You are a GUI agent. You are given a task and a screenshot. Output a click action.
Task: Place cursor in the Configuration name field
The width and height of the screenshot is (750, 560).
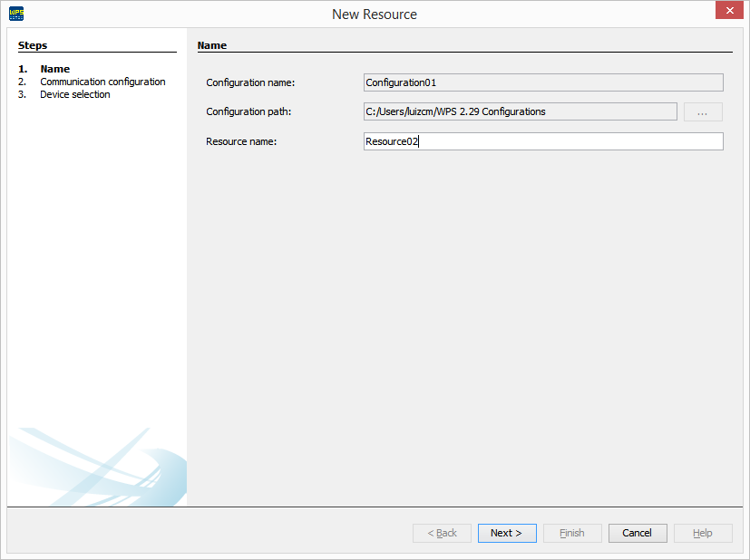[x=542, y=82]
